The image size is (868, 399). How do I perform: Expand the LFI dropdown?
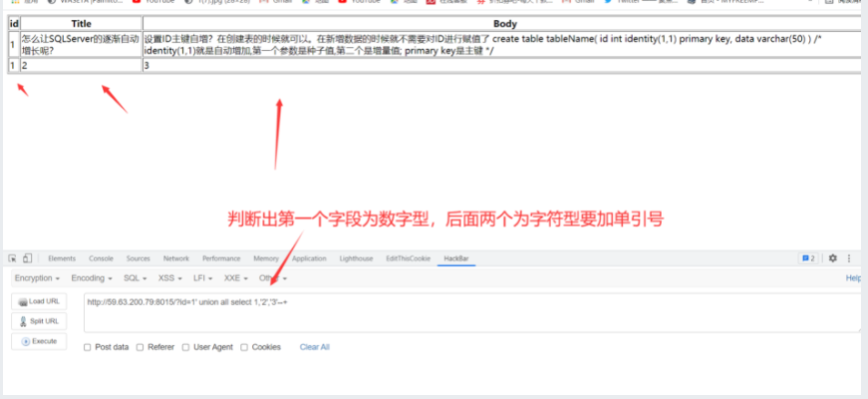point(203,278)
